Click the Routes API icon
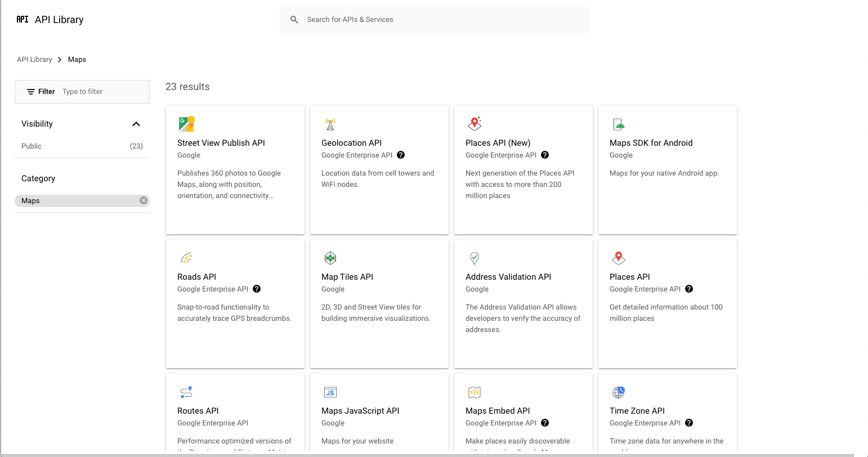 click(186, 392)
